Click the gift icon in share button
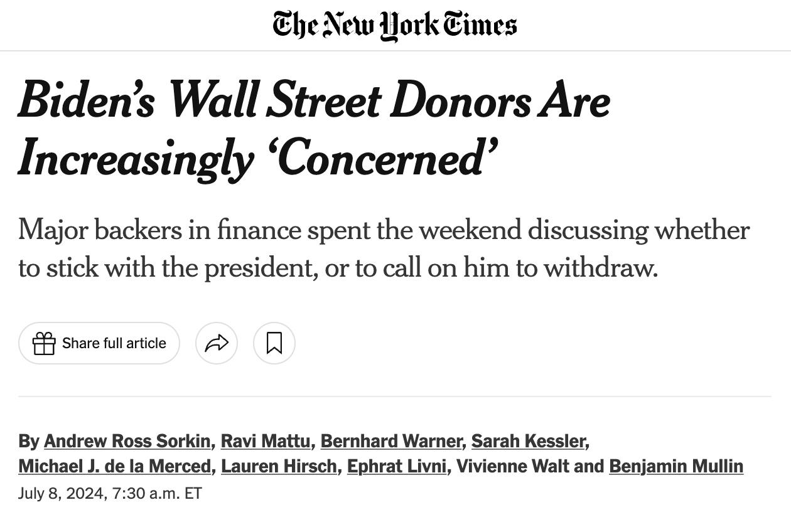 tap(44, 343)
